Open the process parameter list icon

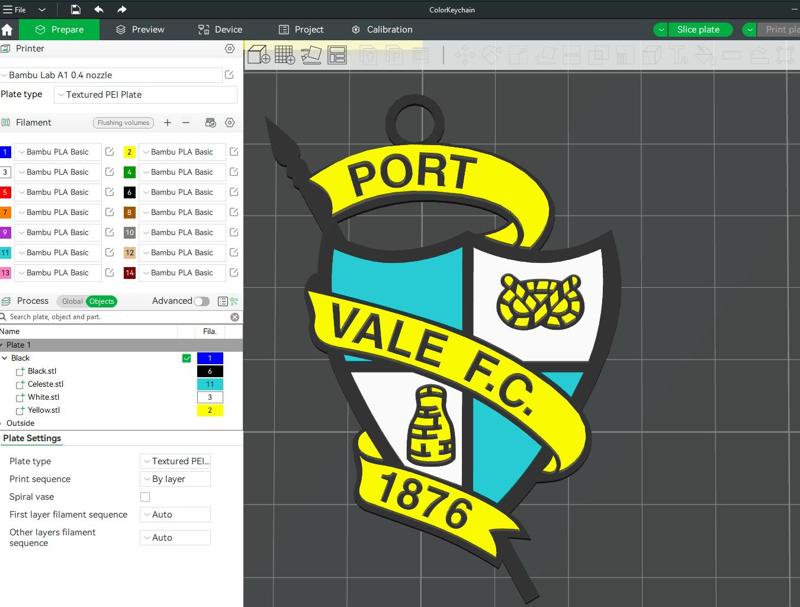pos(222,301)
